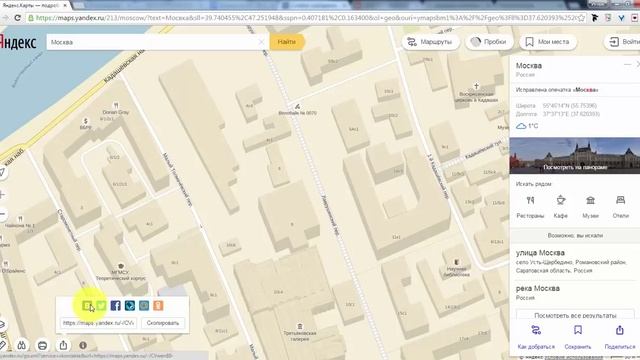Share the map on Twitter

point(101,305)
